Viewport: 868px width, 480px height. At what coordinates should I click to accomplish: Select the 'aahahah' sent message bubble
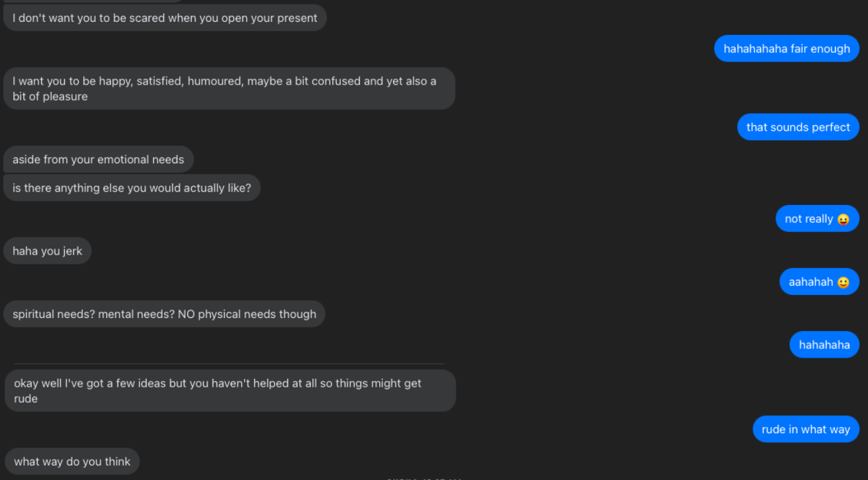[819, 282]
